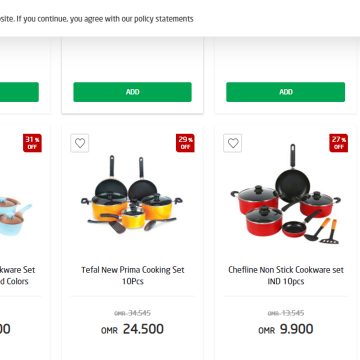This screenshot has height=360, width=360.
Task: Click the partially visible left ADD button
Action: tap(19, 92)
